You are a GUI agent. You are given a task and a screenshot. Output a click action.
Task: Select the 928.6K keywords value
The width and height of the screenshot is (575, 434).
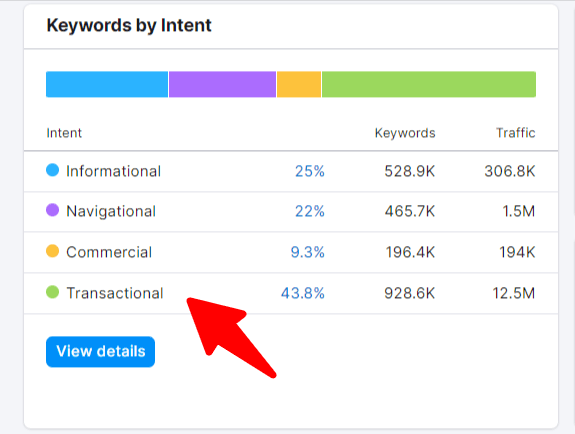(x=410, y=293)
